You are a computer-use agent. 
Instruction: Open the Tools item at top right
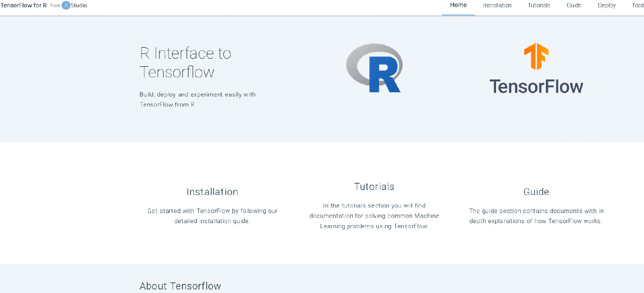click(637, 5)
